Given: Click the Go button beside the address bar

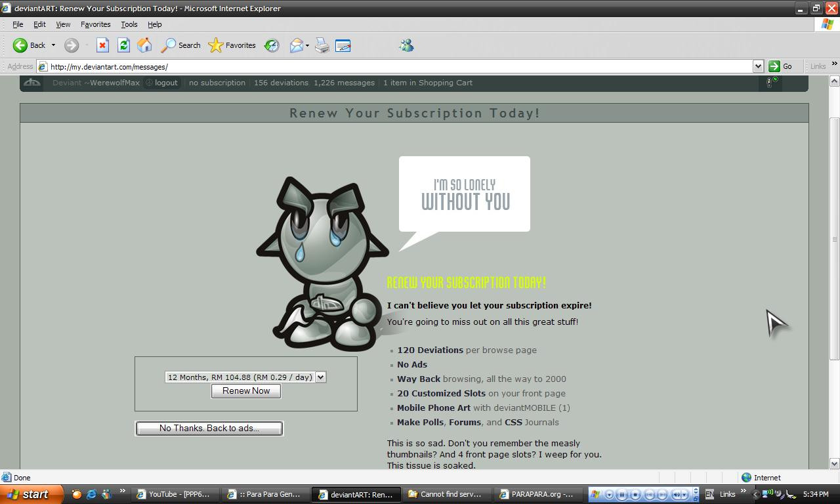Looking at the screenshot, I should click(x=780, y=66).
